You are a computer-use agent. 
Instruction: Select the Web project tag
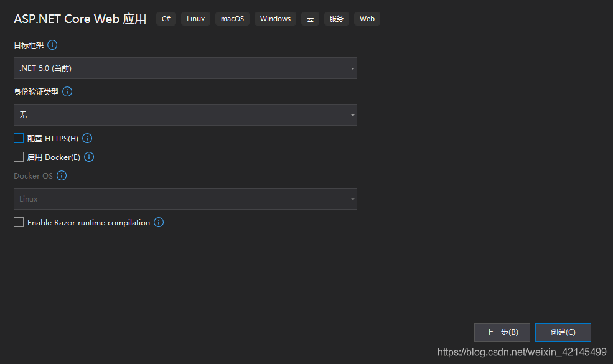(367, 19)
